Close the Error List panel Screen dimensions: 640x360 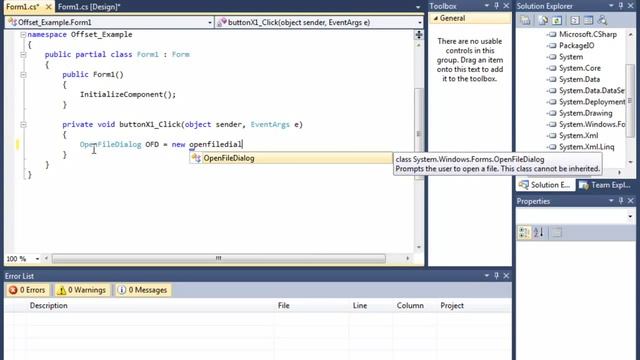click(507, 276)
